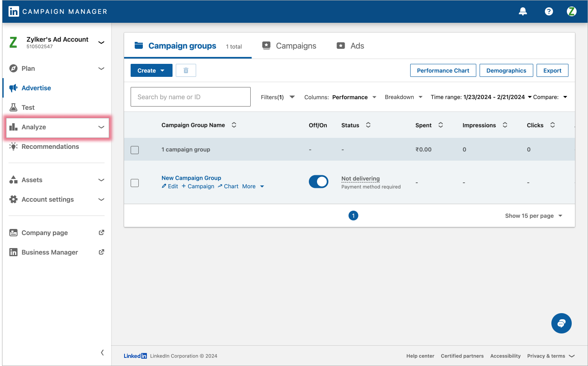Open the Show 15 per page dropdown
The width and height of the screenshot is (588, 366).
click(x=533, y=216)
